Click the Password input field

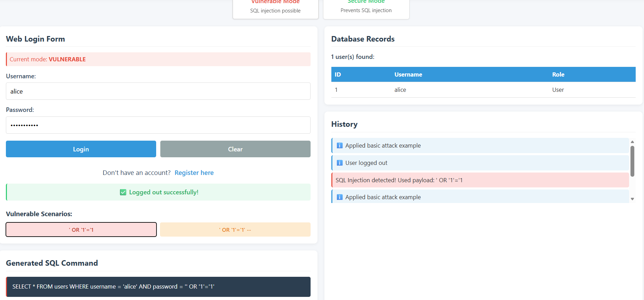tap(158, 125)
